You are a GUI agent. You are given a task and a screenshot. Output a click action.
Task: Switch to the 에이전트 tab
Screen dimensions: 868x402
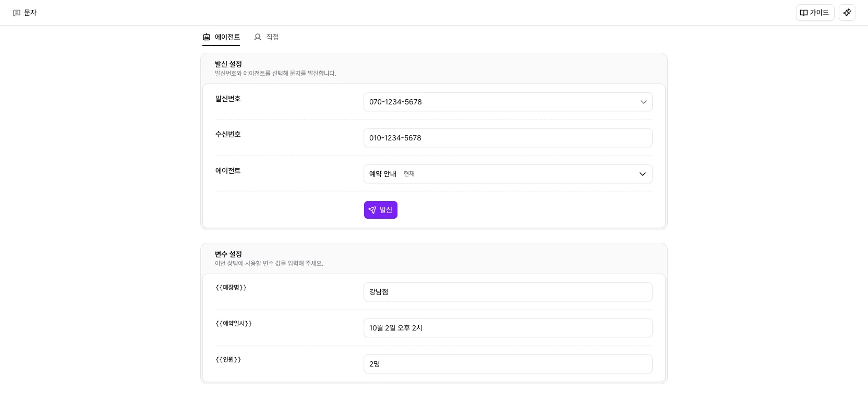[x=221, y=37]
